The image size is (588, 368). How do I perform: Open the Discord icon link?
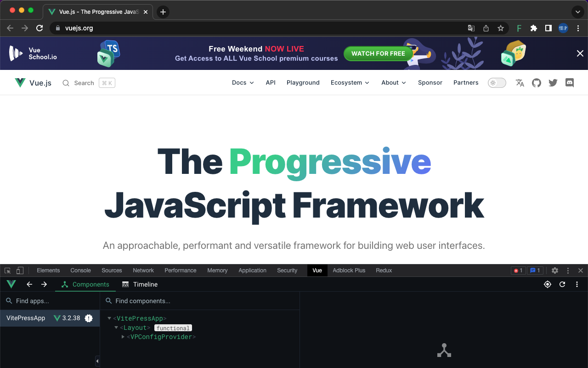[x=570, y=83]
